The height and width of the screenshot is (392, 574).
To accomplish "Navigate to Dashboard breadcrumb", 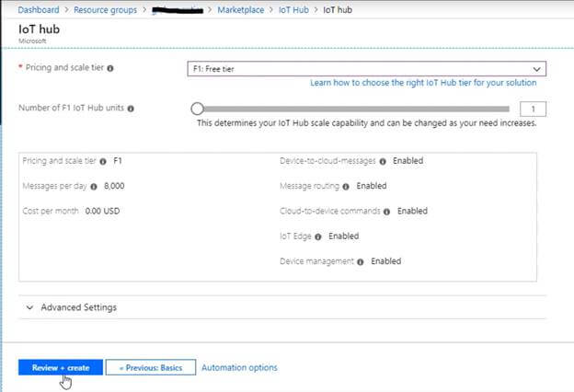I will (x=39, y=10).
